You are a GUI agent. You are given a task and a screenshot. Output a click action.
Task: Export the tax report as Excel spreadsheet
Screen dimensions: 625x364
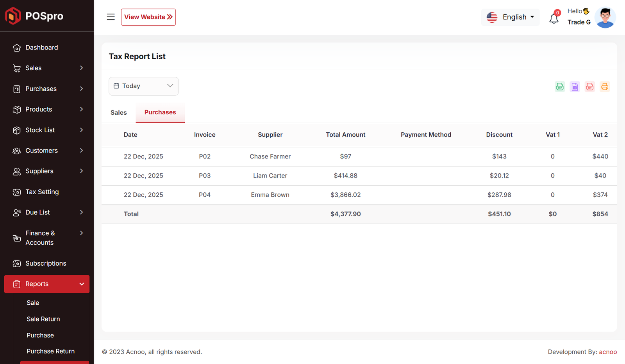[575, 87]
